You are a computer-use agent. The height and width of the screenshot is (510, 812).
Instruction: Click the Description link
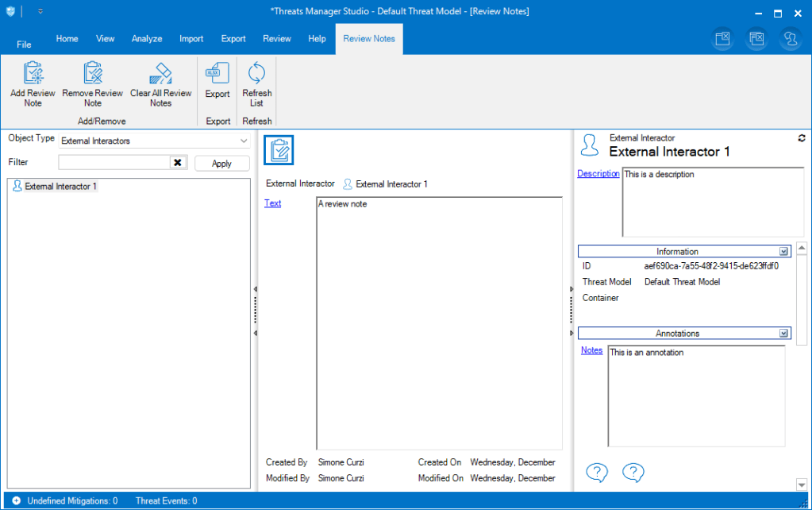598,174
